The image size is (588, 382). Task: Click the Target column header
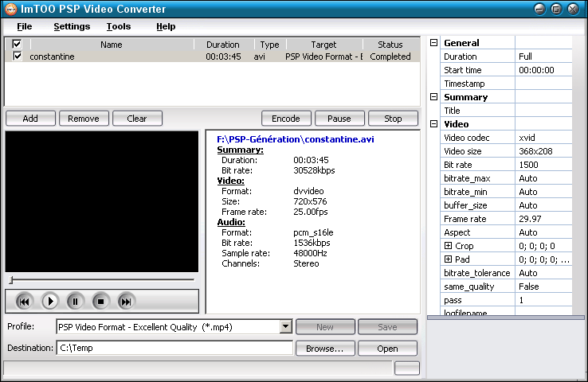click(x=323, y=45)
